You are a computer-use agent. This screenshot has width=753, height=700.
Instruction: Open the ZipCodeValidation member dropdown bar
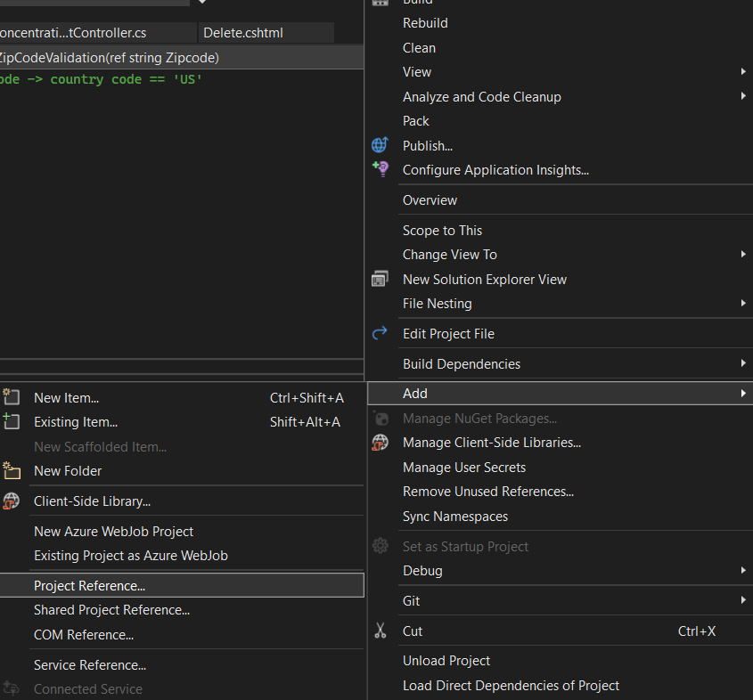click(178, 57)
